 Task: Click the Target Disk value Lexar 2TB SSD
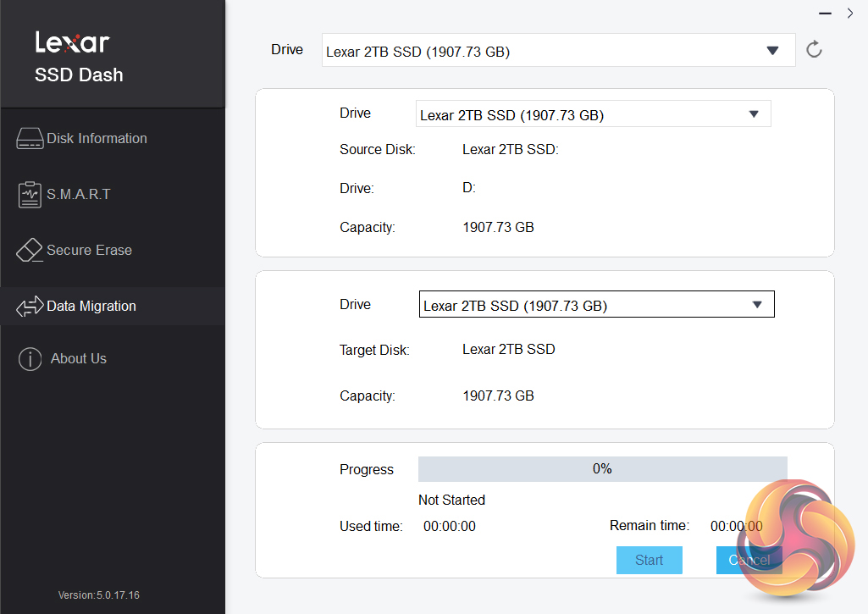(509, 350)
